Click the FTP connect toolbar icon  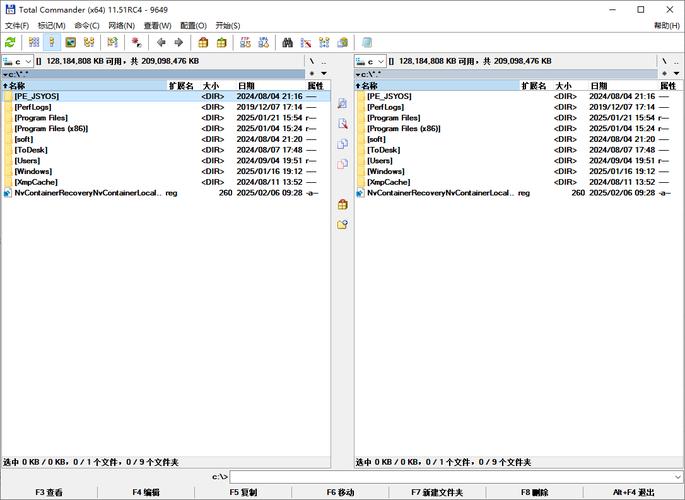[x=245, y=43]
